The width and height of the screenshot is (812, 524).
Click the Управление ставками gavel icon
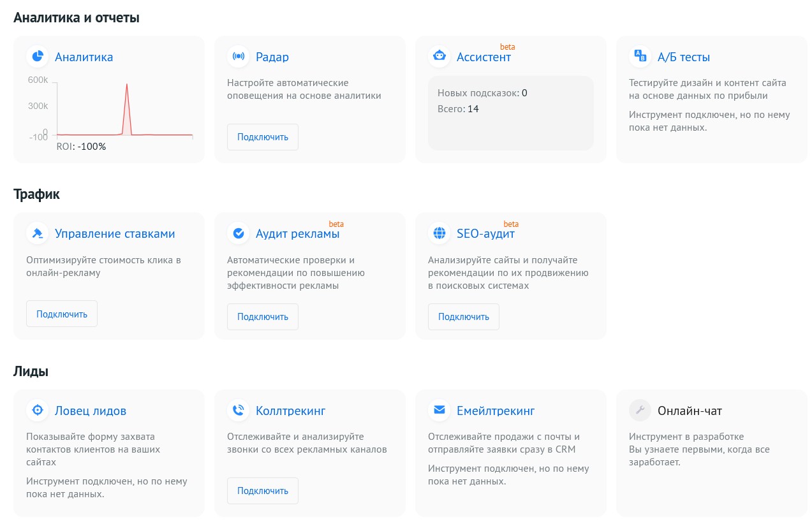click(38, 233)
